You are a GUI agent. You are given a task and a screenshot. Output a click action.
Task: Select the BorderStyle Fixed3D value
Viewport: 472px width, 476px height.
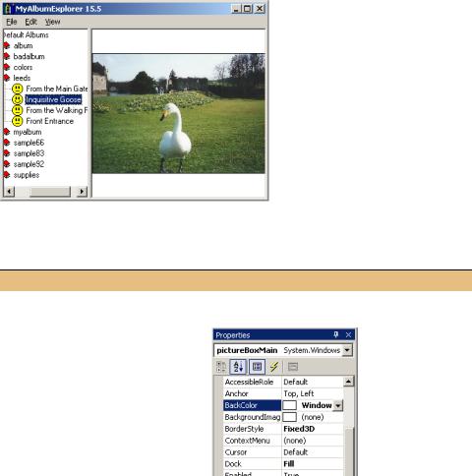pyautogui.click(x=299, y=429)
